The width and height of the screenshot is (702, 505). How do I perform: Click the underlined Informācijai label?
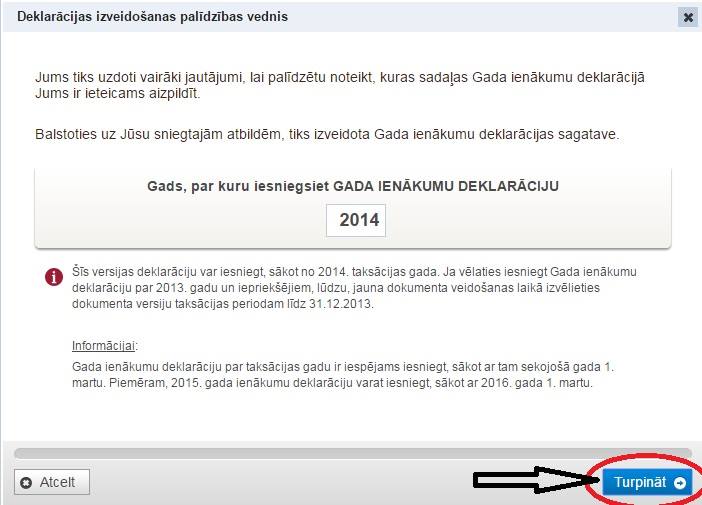coord(104,346)
